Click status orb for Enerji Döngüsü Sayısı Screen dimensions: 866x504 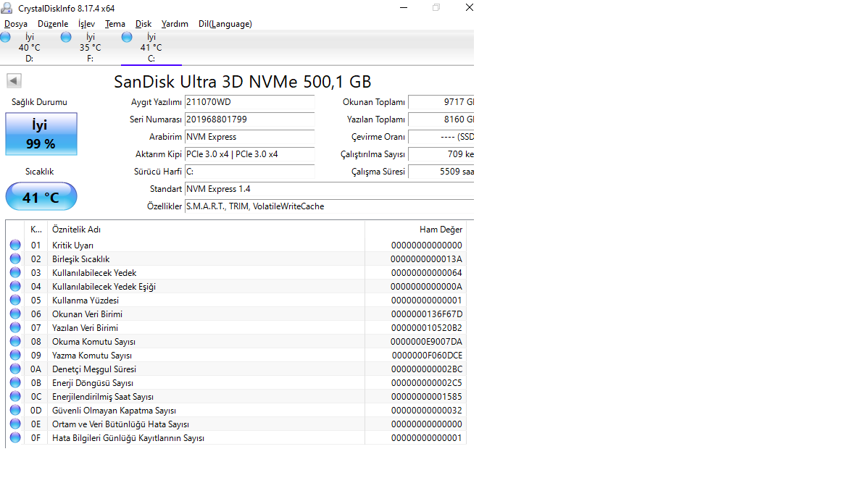[15, 382]
